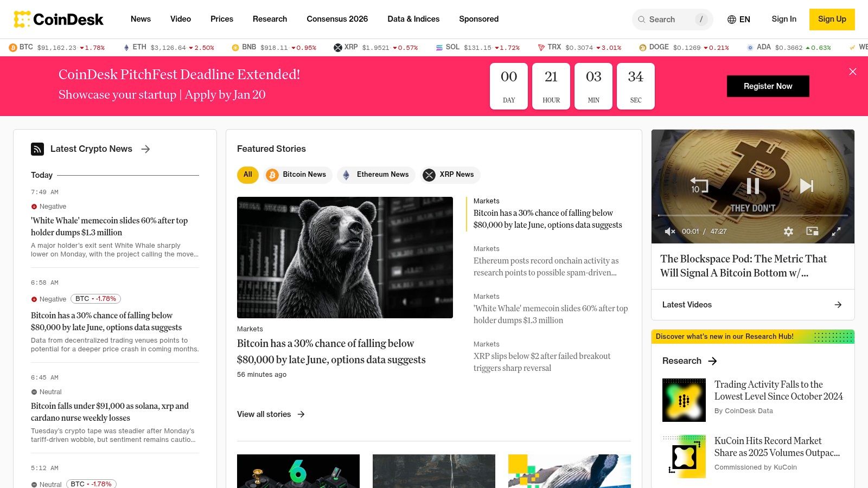The image size is (868, 488).
Task: Open the Latest Crypto News arrow link
Action: [x=145, y=149]
